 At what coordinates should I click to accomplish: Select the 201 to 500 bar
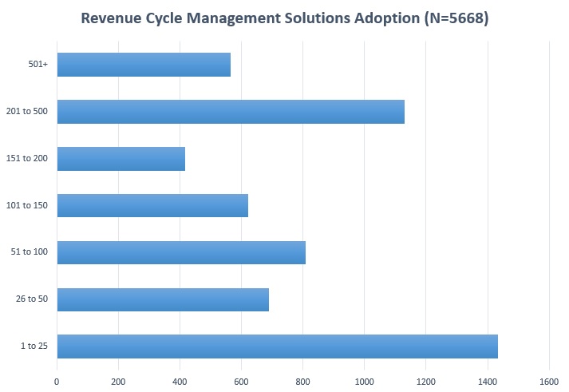[231, 112]
